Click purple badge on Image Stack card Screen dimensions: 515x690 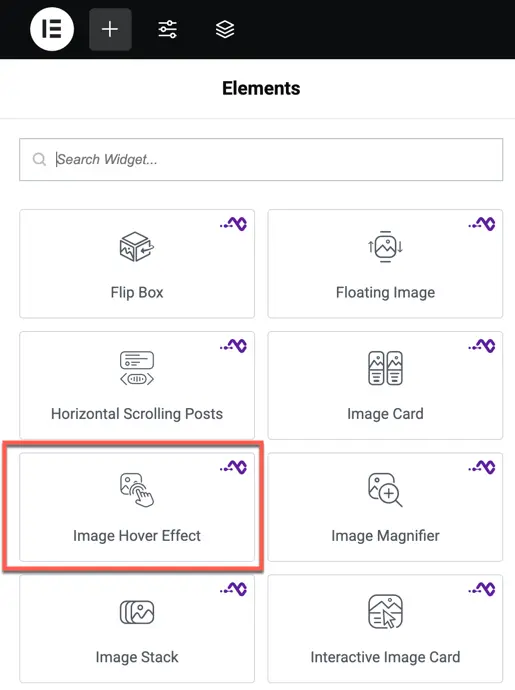tap(234, 589)
